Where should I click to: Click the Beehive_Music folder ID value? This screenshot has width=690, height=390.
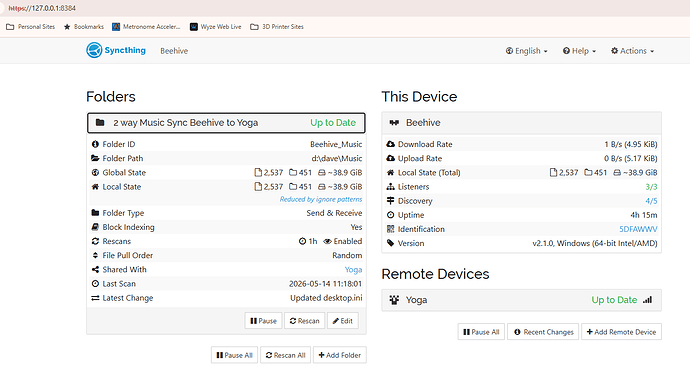336,144
